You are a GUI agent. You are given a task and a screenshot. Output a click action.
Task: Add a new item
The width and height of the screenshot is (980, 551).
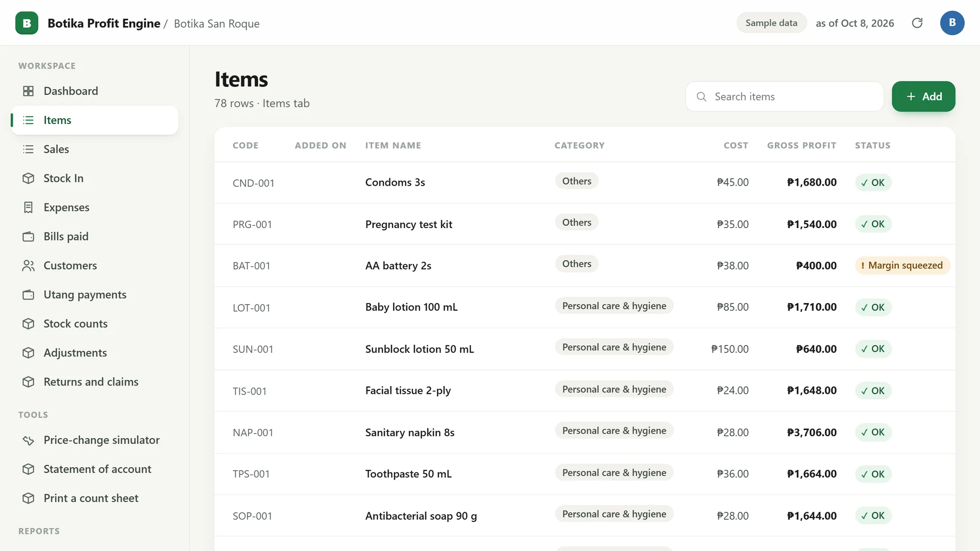923,96
